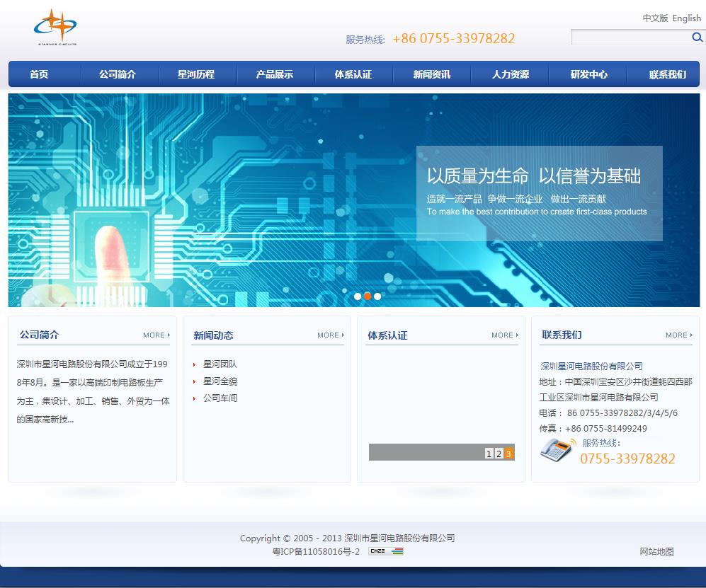The image size is (706, 588).
Task: Click the 传真：+86 0755-81499249 fax line
Action: (x=593, y=428)
